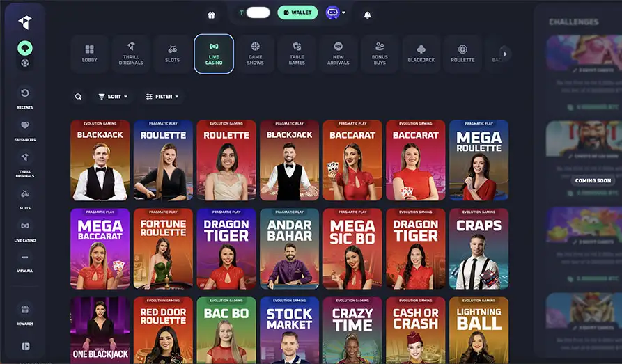Viewport: 622px width, 364px height.
Task: Open Slots cherry icon in sidebar
Action: [25, 198]
